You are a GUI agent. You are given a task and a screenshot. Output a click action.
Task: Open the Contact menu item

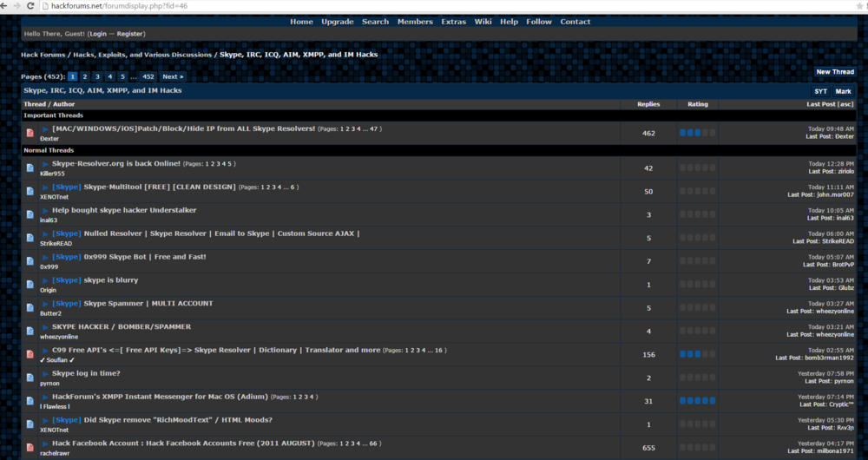click(x=575, y=22)
